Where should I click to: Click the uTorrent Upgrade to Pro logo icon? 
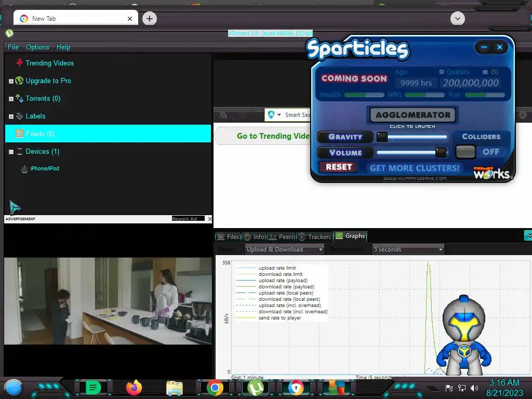[19, 81]
